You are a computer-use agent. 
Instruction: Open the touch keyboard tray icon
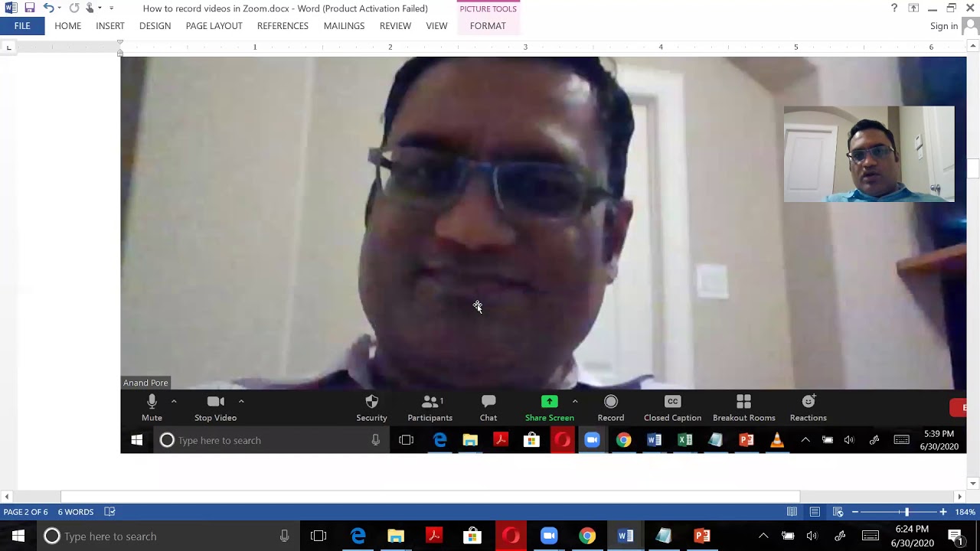(x=871, y=536)
